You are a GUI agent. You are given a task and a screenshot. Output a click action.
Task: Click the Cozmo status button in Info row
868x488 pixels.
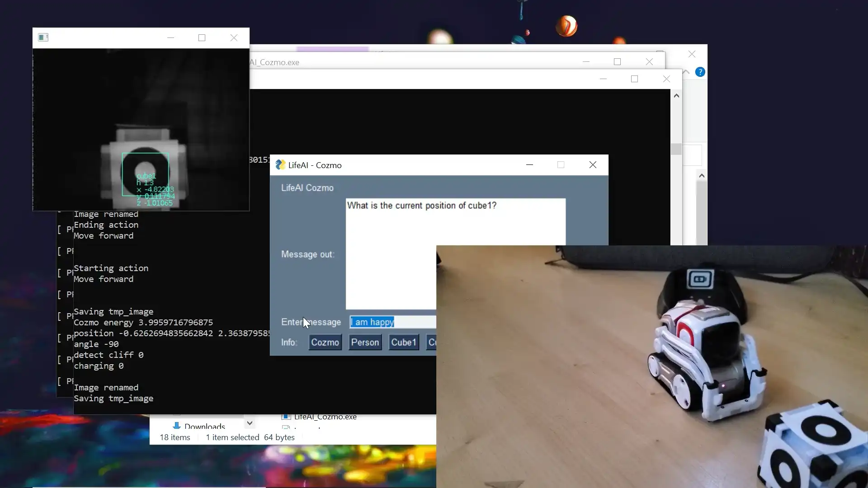coord(325,342)
